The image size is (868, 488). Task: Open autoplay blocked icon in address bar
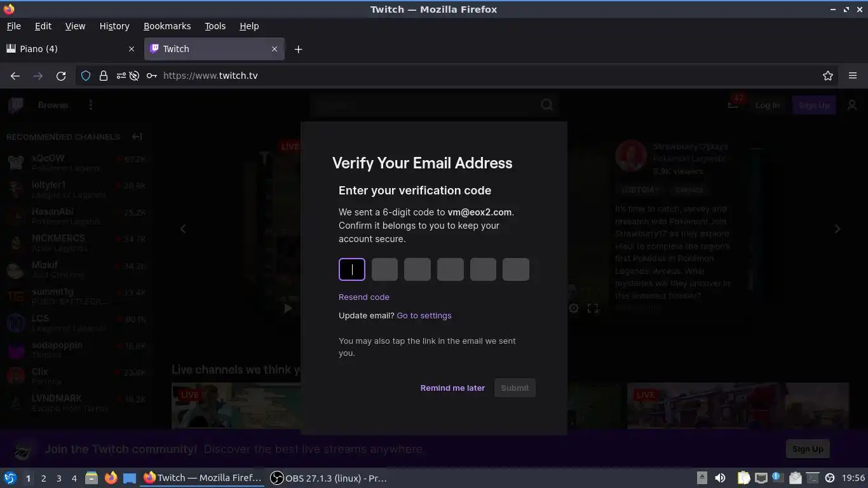click(x=134, y=76)
